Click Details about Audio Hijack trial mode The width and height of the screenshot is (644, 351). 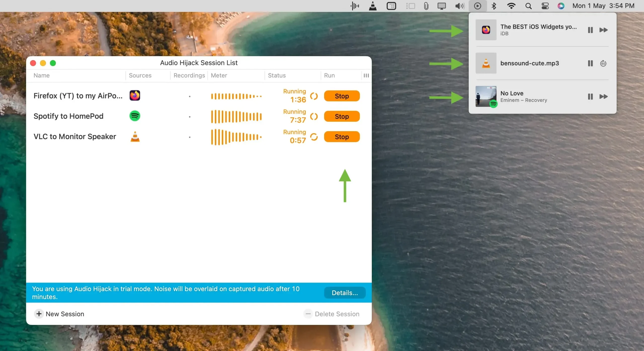coord(345,293)
